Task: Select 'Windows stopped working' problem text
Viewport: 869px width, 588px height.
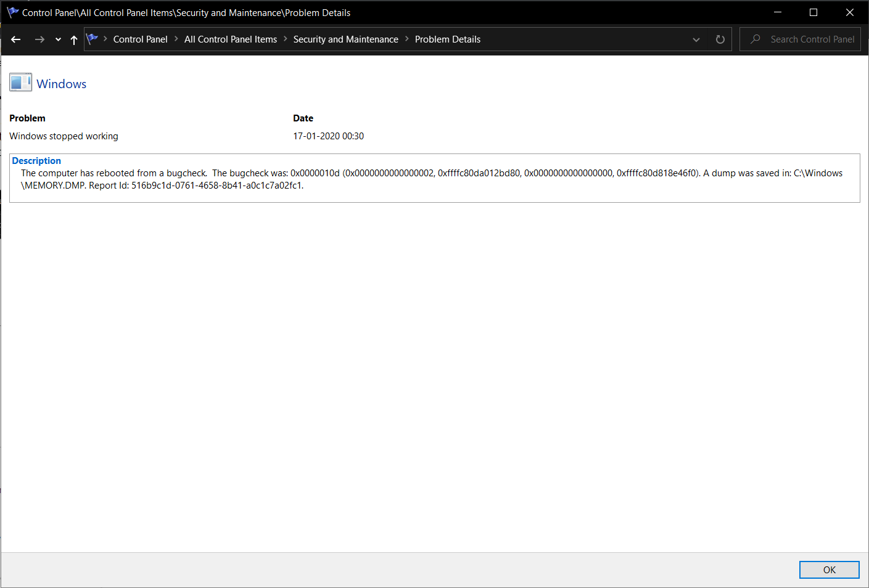Action: coord(64,136)
